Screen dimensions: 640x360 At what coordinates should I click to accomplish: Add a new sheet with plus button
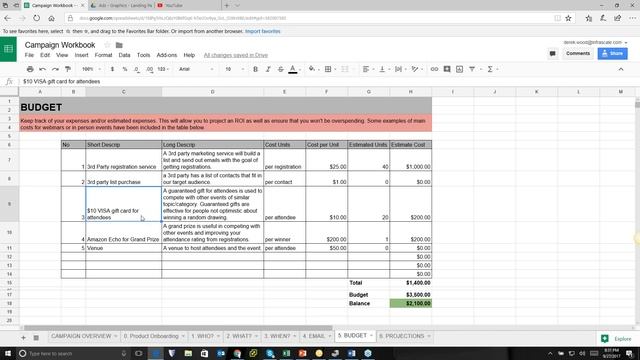pyautogui.click(x=23, y=338)
